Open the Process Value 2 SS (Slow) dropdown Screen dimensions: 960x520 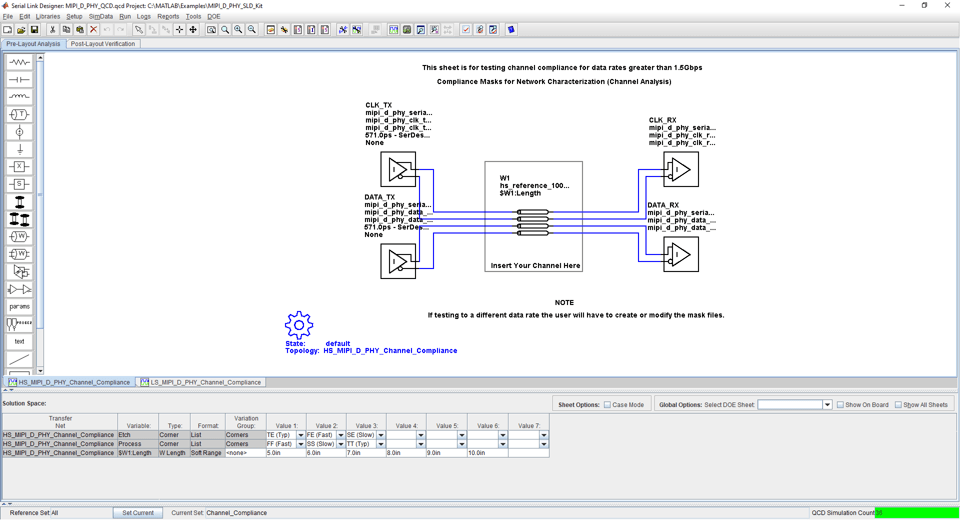[340, 444]
